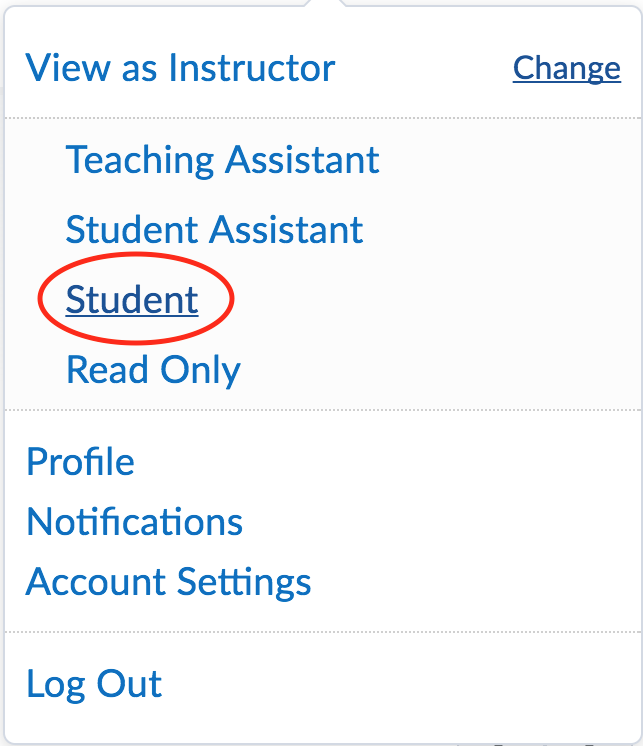This screenshot has width=643, height=746.
Task: Choose the Account Settings entry
Action: click(x=168, y=582)
